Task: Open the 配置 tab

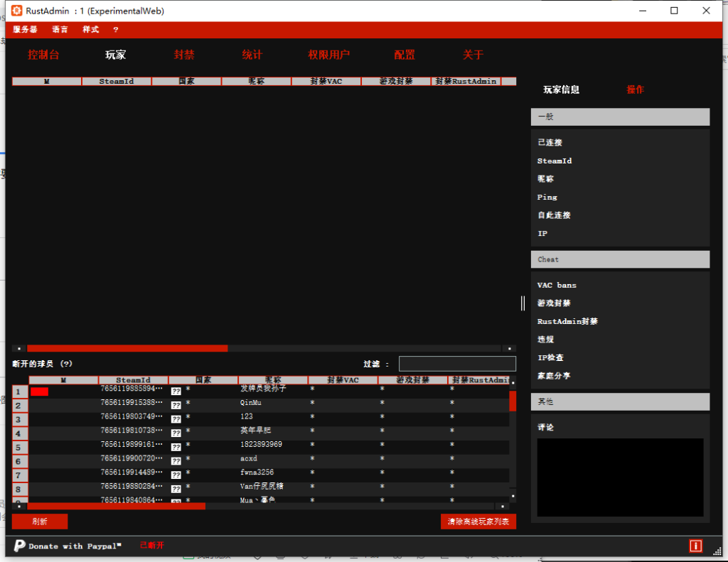Action: click(405, 55)
